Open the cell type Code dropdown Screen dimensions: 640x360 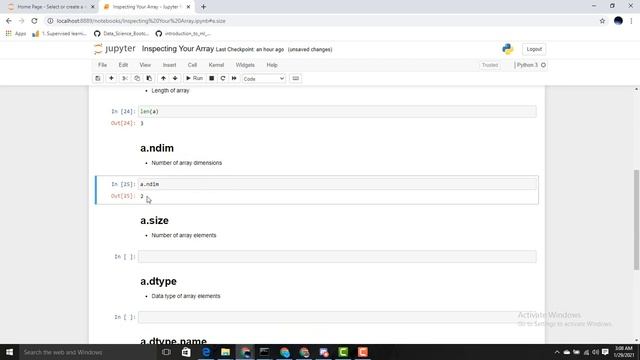(x=263, y=79)
